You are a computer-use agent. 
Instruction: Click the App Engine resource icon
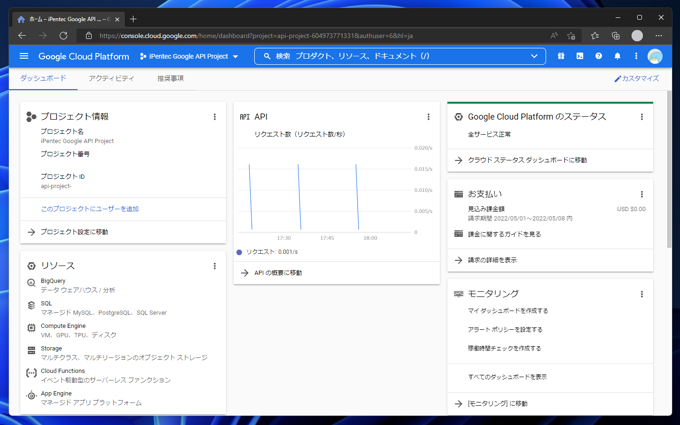click(x=31, y=396)
